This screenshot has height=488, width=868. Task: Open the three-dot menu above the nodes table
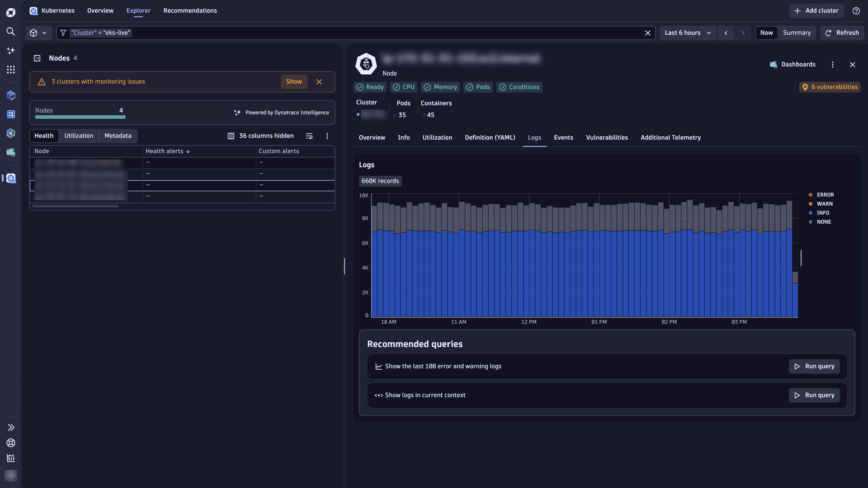tap(327, 136)
